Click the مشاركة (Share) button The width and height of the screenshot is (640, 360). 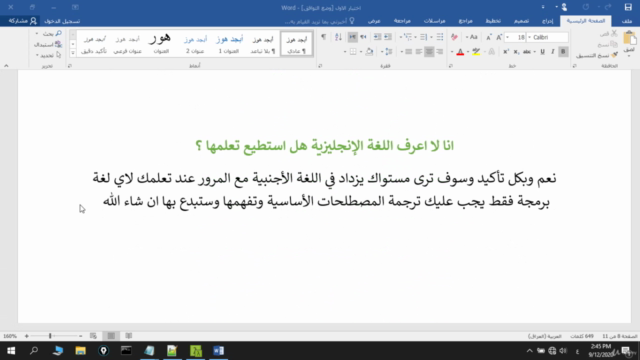tap(23, 21)
